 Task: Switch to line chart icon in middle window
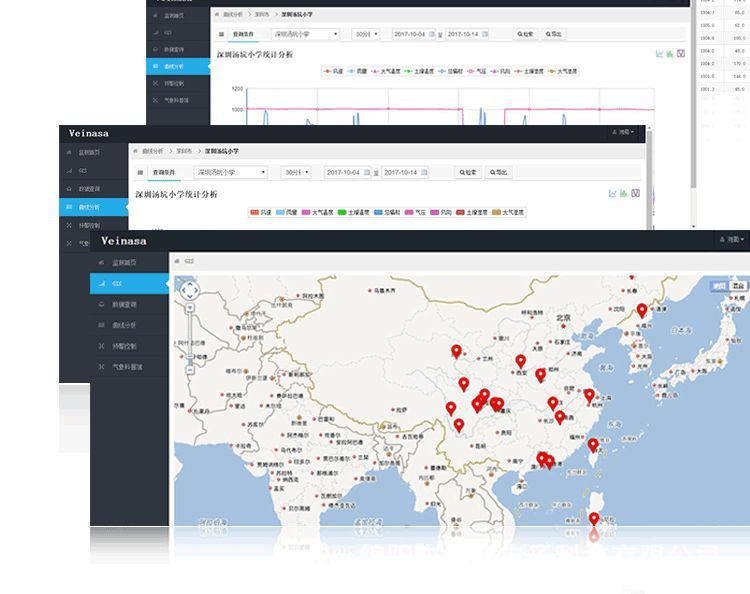[612, 193]
